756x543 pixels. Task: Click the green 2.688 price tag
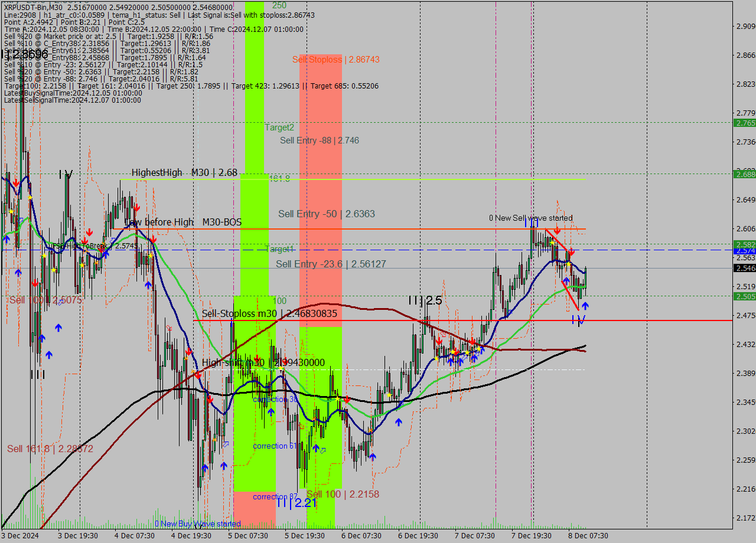(x=745, y=174)
